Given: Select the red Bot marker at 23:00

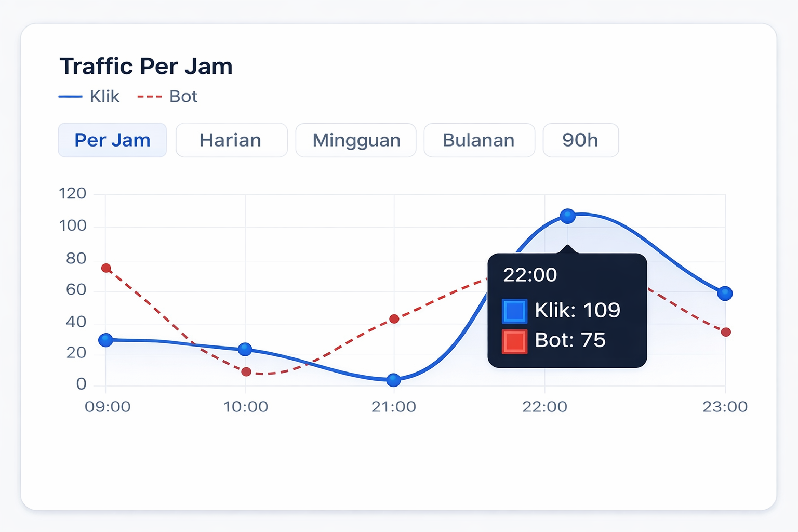Looking at the screenshot, I should point(726,331).
